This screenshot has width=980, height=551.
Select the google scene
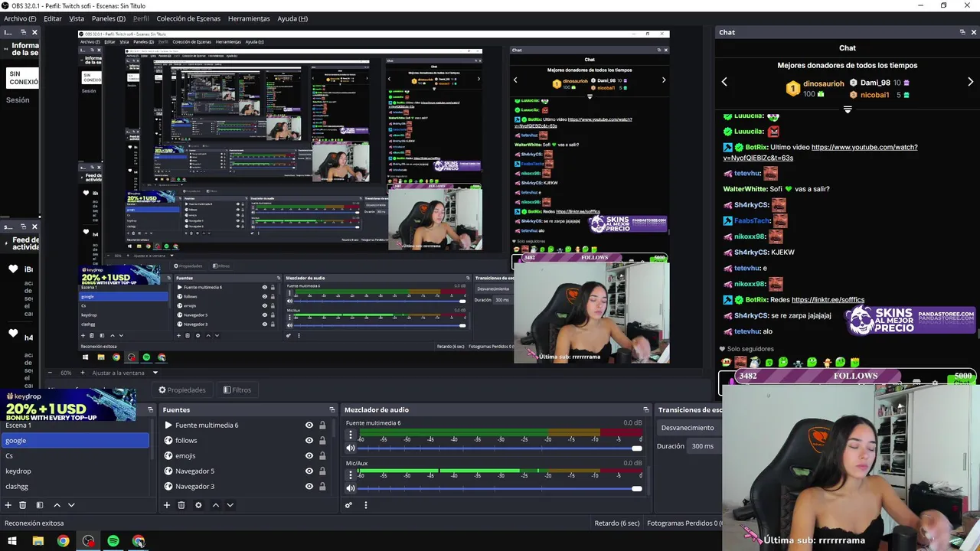point(75,440)
